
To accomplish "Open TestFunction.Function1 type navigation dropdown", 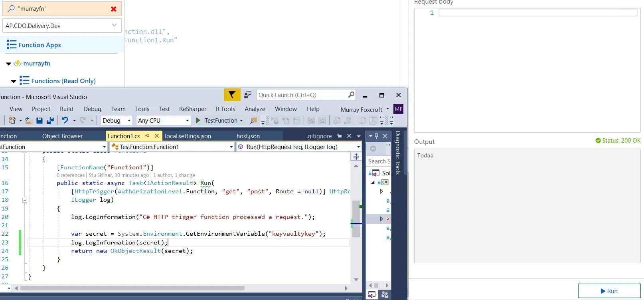I will [172, 147].
